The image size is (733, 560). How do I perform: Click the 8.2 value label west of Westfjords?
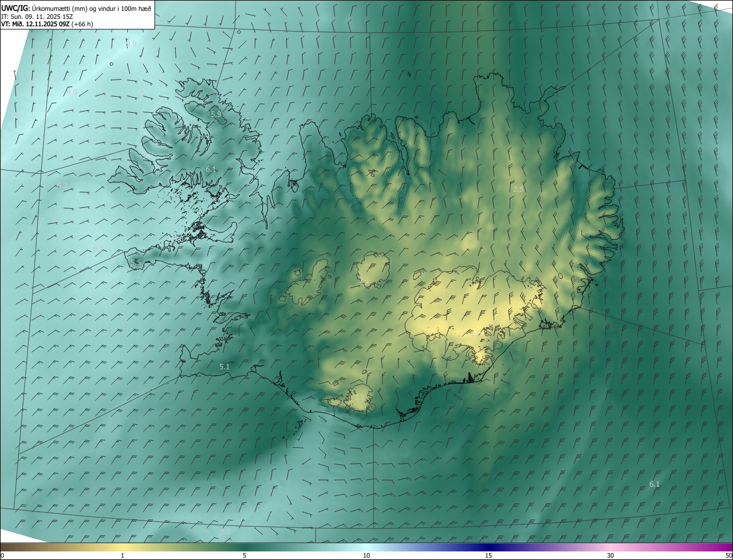tap(61, 185)
